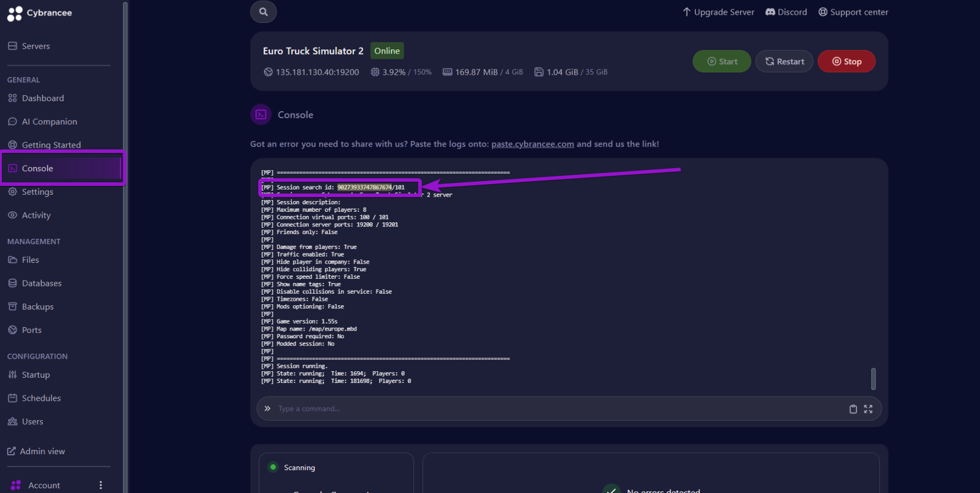Select the Console sidebar item
The image size is (980, 493).
click(x=62, y=168)
